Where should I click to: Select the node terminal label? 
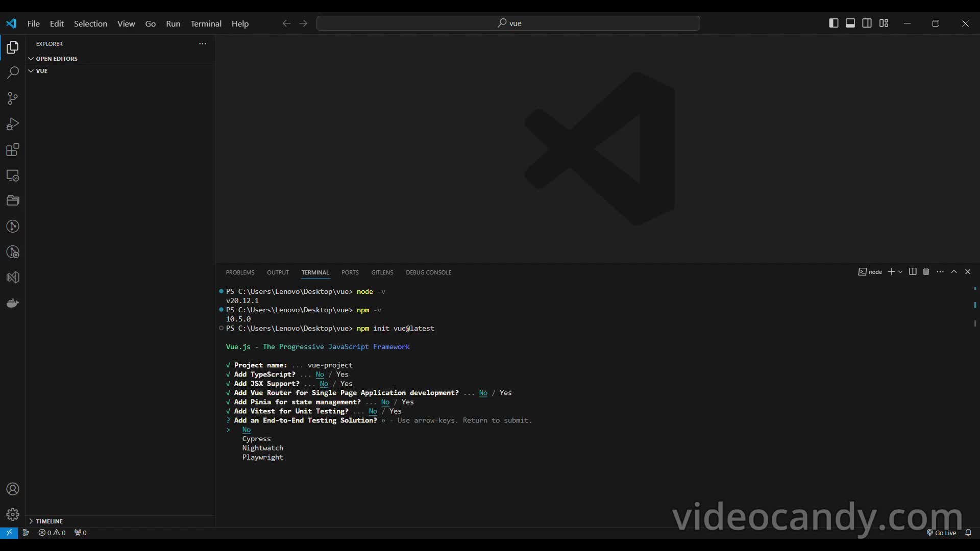click(x=870, y=272)
